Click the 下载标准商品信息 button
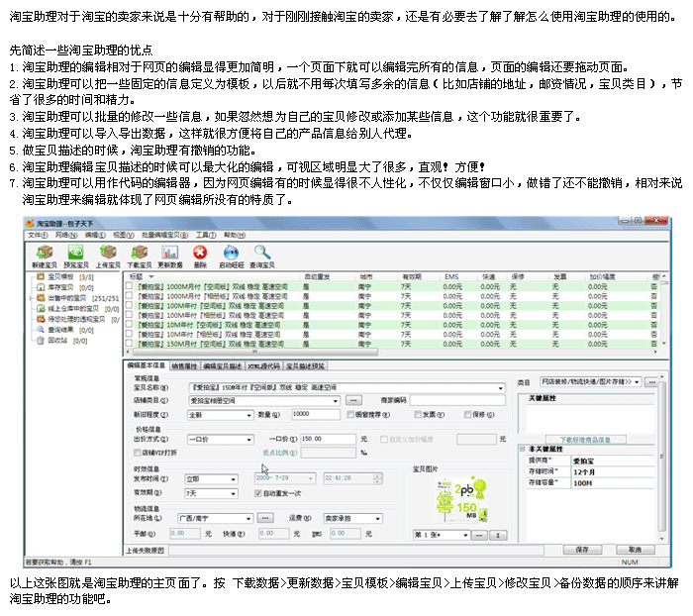 click(x=586, y=440)
